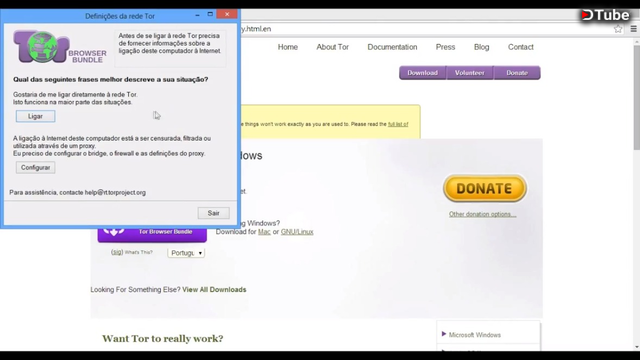Bookmark page with the star icon
This screenshot has height=360, width=640.
618,29
